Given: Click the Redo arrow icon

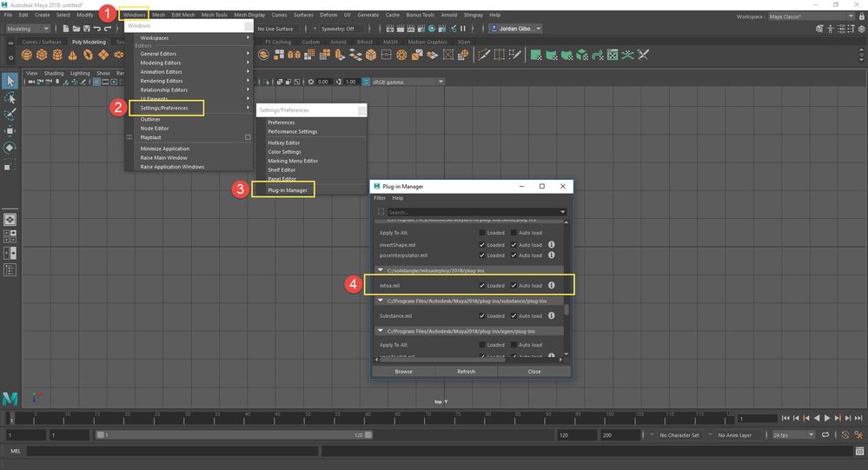Looking at the screenshot, I should click(108, 28).
